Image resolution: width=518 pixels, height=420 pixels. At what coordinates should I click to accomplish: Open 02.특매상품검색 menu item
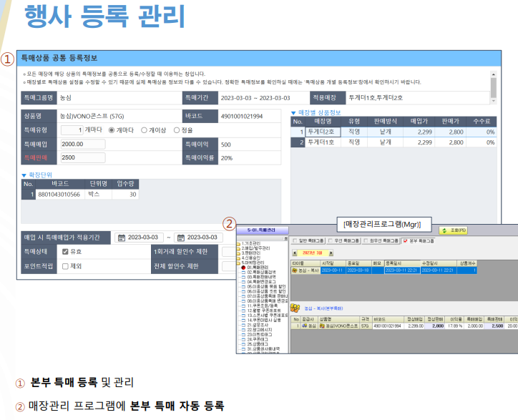(261, 273)
